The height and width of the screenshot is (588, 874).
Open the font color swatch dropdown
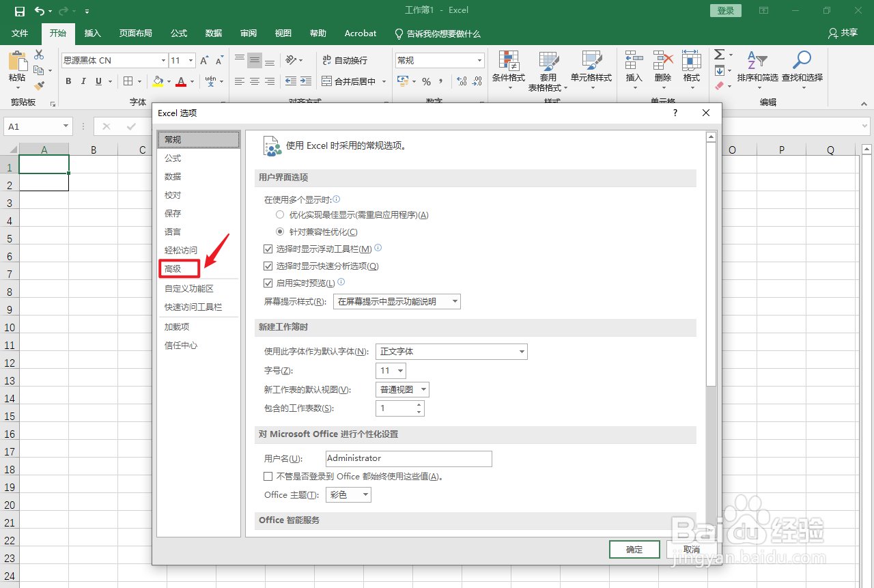[191, 82]
